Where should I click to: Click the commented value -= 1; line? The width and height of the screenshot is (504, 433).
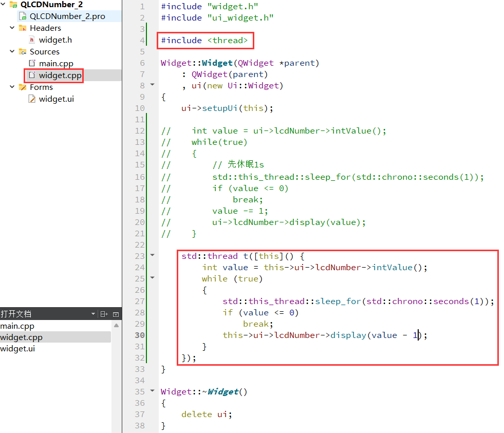tap(240, 211)
